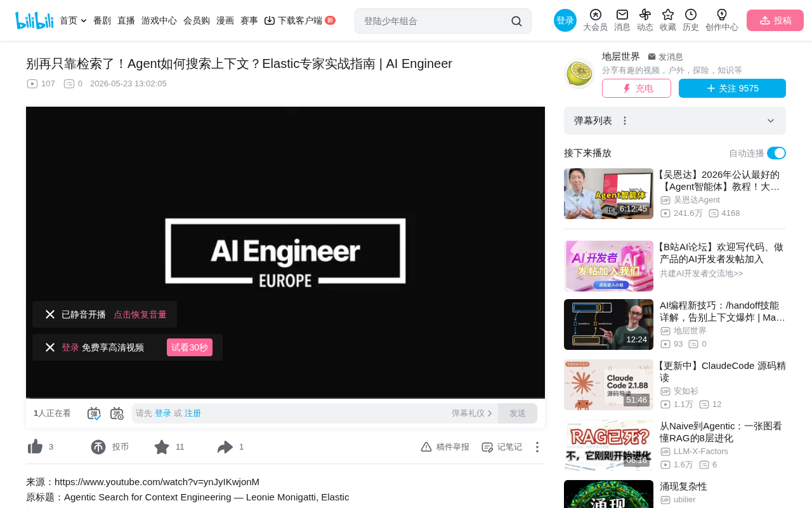The width and height of the screenshot is (812, 508).
Task: Favorite the video with star icon
Action: pyautogui.click(x=162, y=447)
